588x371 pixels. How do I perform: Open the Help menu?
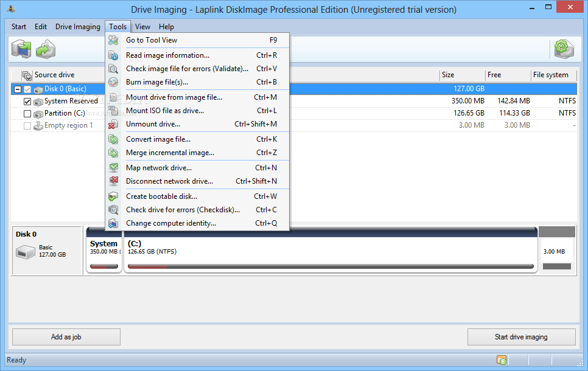166,27
